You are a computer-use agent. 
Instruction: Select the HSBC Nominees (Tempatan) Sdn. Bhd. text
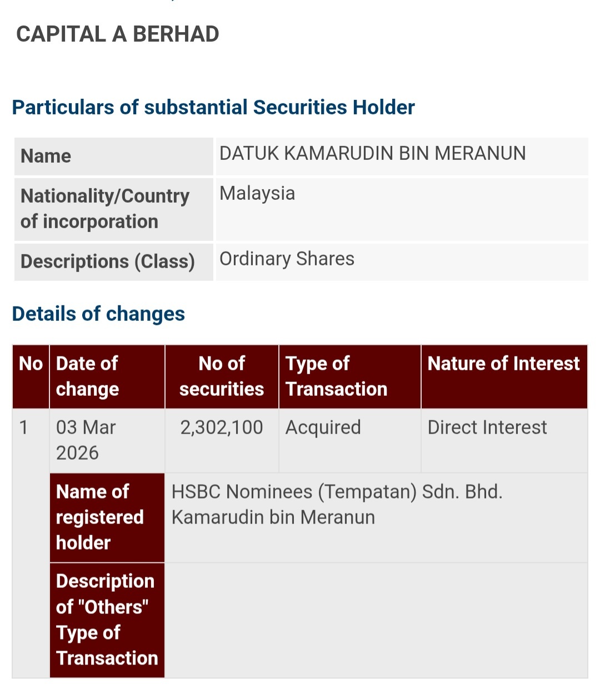[337, 492]
